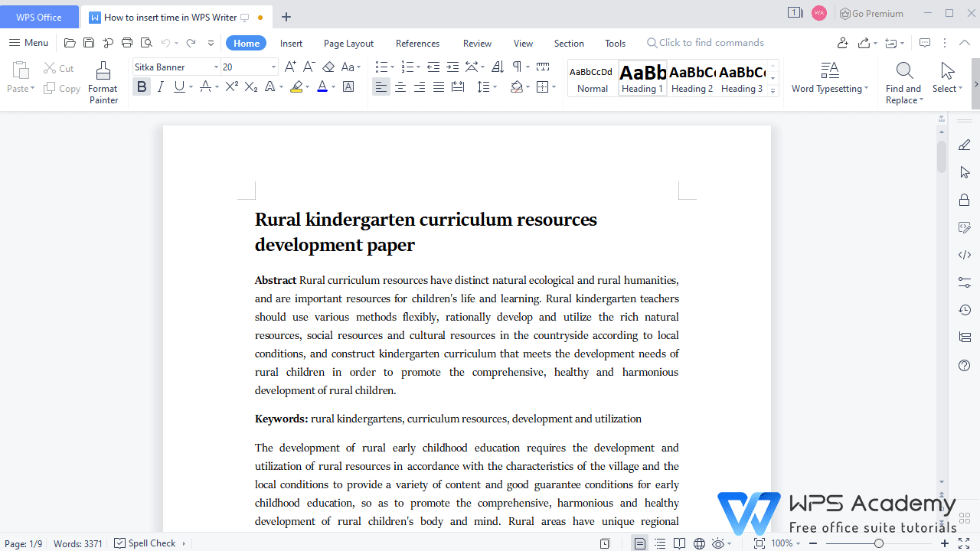The height and width of the screenshot is (551, 980).
Task: Open the font name dropdown
Action: point(215,67)
